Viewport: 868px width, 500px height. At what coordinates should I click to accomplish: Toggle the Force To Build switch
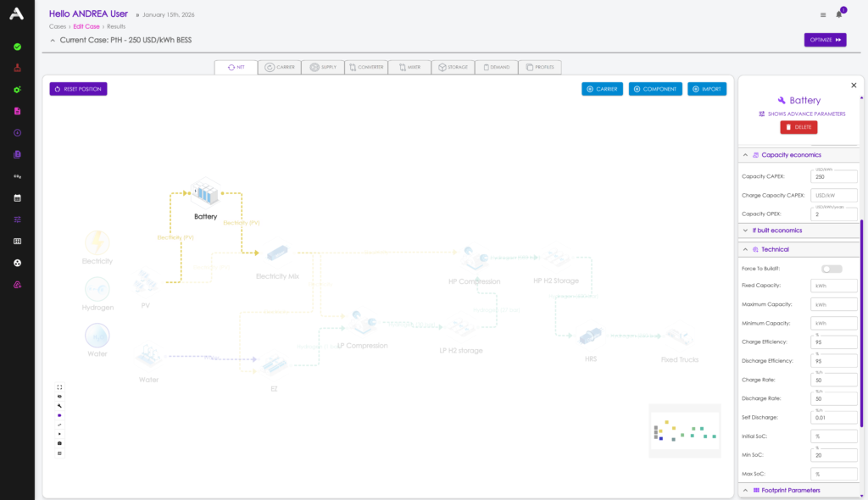[x=832, y=269]
